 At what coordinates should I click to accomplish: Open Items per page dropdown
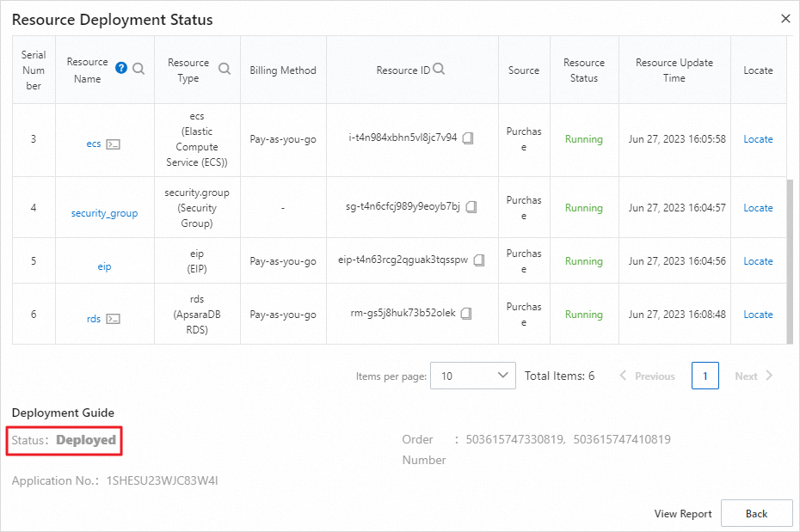[x=473, y=376]
